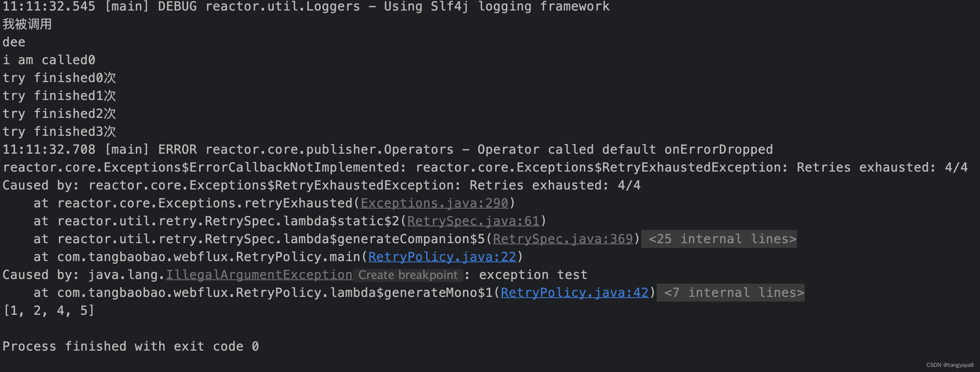Open the Exceptions.java:290 link

[434, 203]
